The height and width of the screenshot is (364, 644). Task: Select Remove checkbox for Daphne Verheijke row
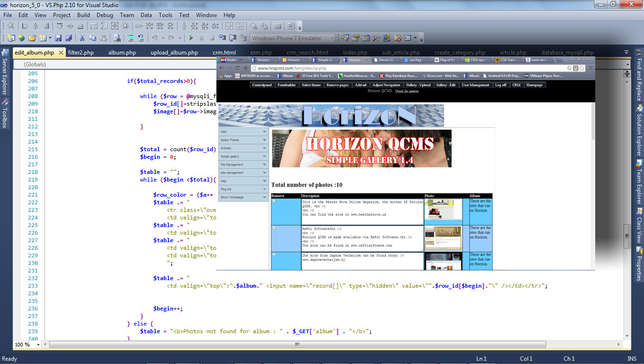[274, 255]
